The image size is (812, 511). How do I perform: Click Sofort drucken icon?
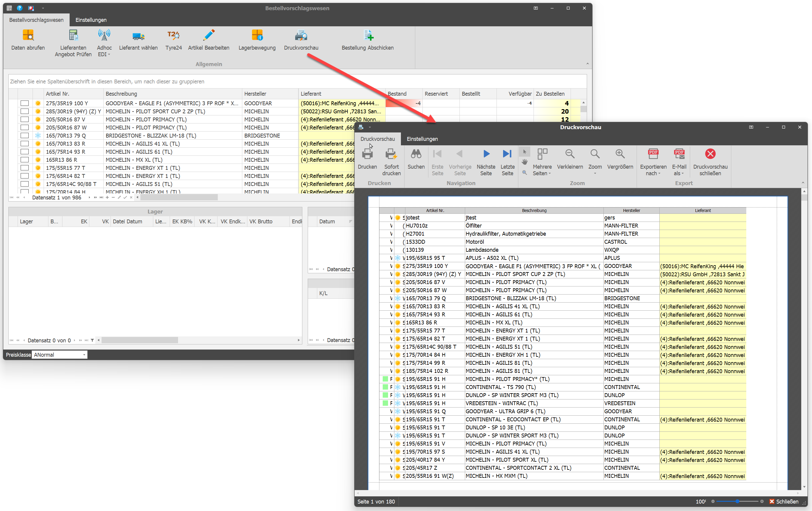click(x=391, y=154)
